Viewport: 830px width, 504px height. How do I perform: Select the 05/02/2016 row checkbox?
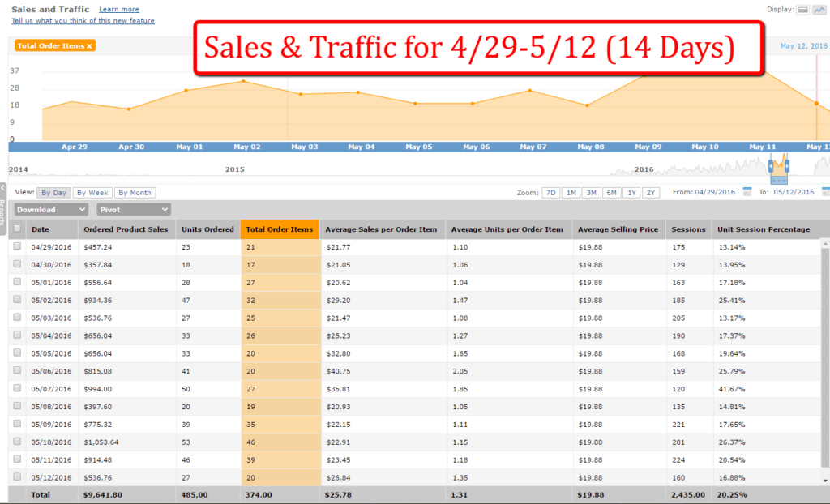pyautogui.click(x=17, y=300)
